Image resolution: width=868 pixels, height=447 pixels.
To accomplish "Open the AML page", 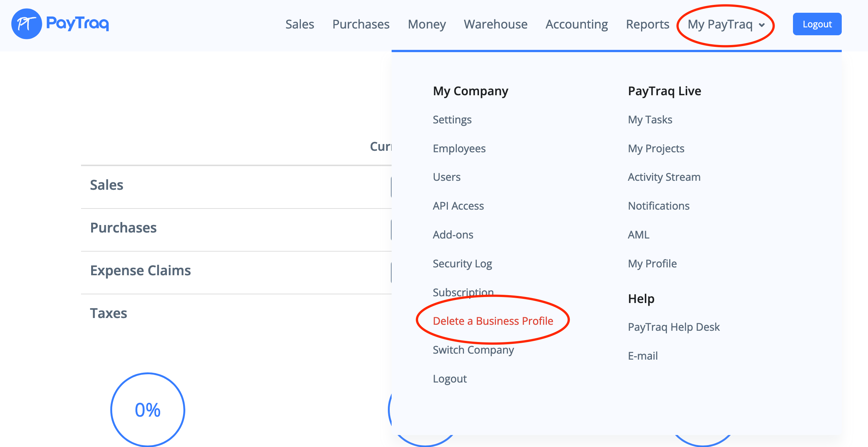I will tap(638, 235).
